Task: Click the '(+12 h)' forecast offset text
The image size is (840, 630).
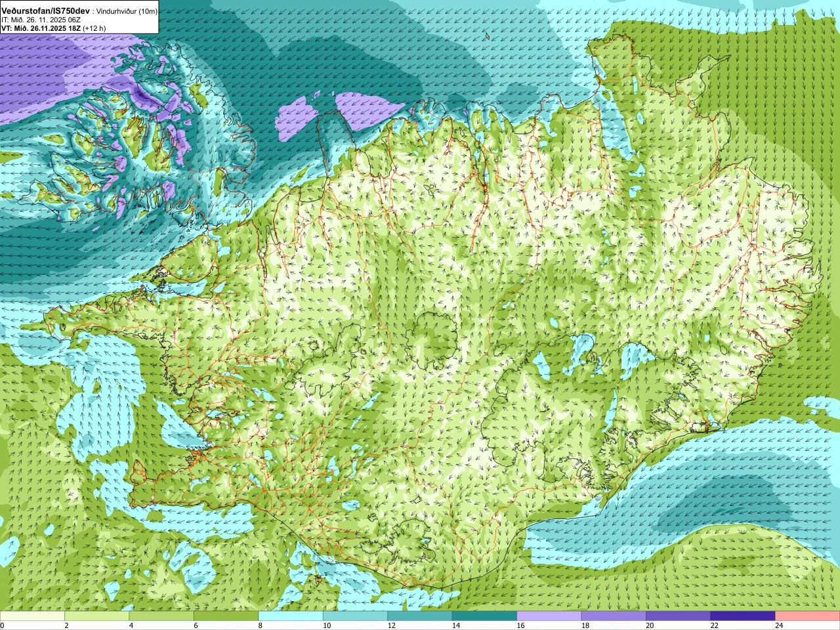Action: 94,28
